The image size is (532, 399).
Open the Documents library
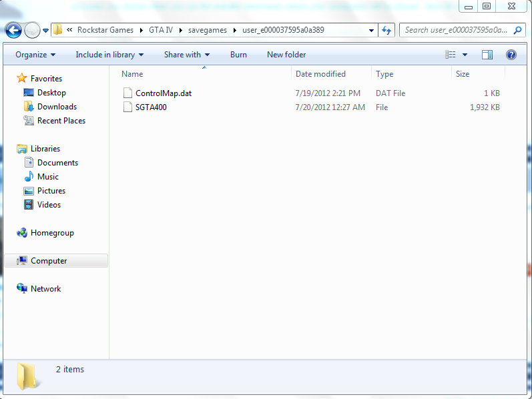[57, 163]
